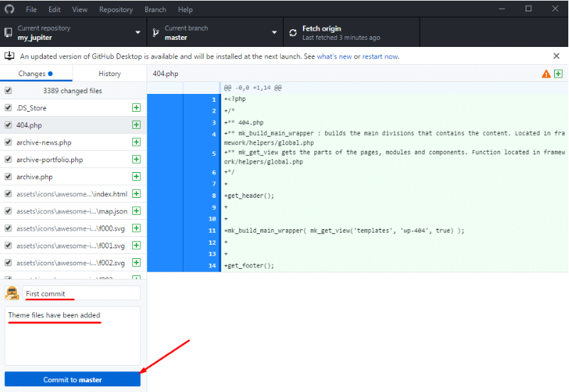
Task: Click the added status icon for index.html
Action: click(x=137, y=194)
